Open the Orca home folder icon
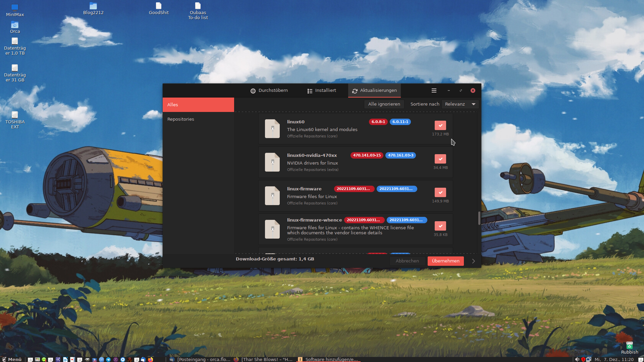Viewport: 644px width, 362px height. pos(15,27)
